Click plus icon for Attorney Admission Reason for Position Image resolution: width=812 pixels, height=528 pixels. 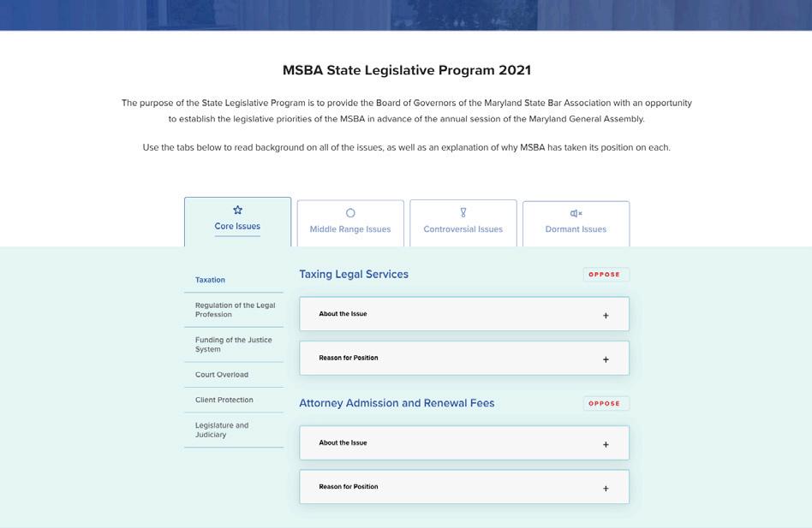click(606, 489)
